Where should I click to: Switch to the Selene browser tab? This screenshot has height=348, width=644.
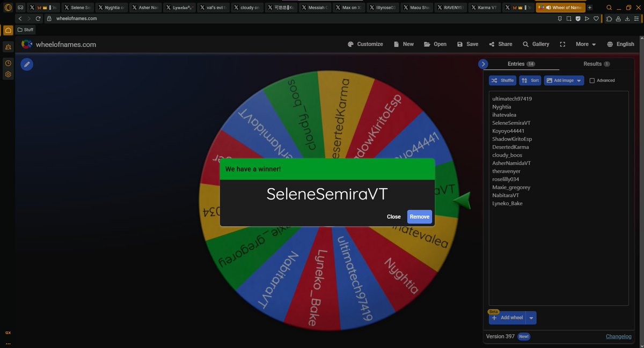pos(78,8)
